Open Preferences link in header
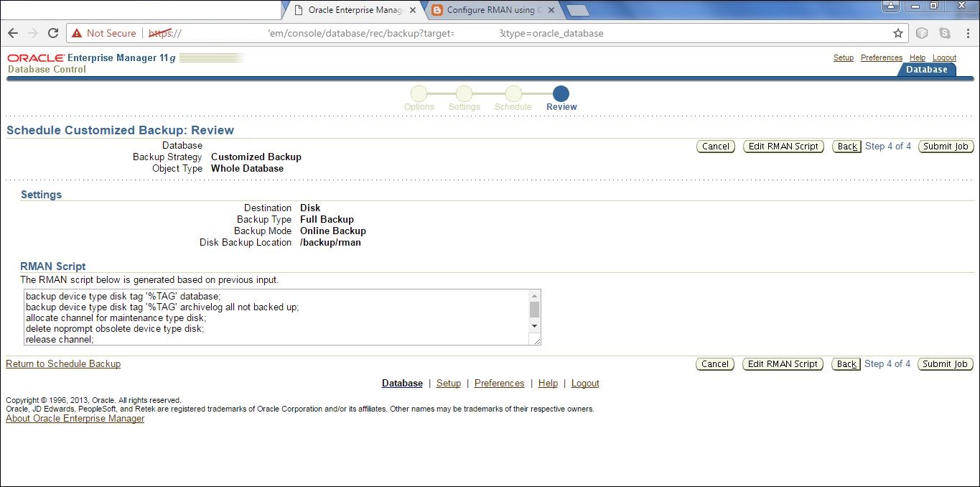Screen dimensions: 980x487 881,57
